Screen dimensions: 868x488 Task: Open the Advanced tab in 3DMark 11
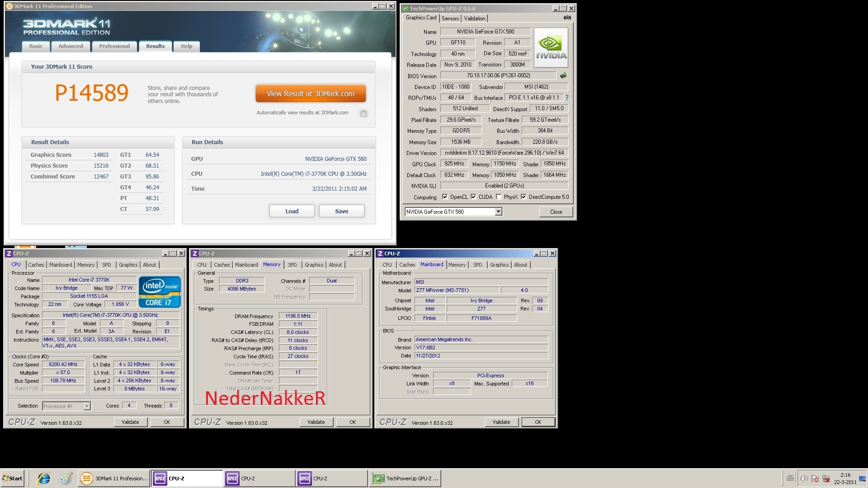pos(71,46)
